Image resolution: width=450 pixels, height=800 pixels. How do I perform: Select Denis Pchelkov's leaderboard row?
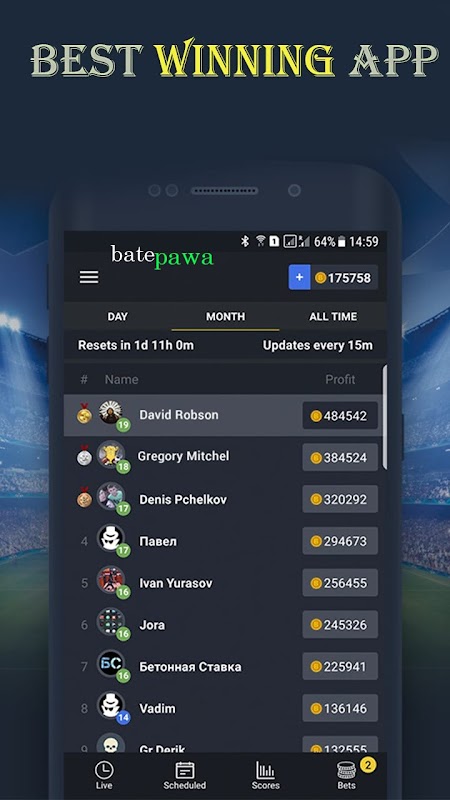(223, 499)
